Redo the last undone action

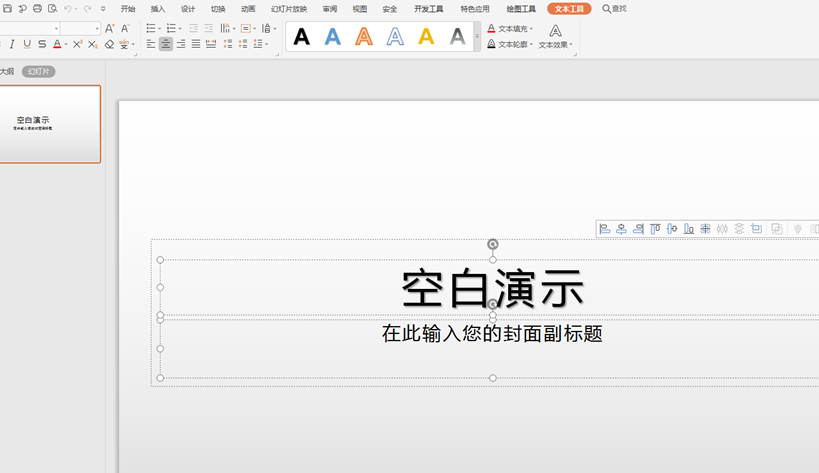point(87,8)
